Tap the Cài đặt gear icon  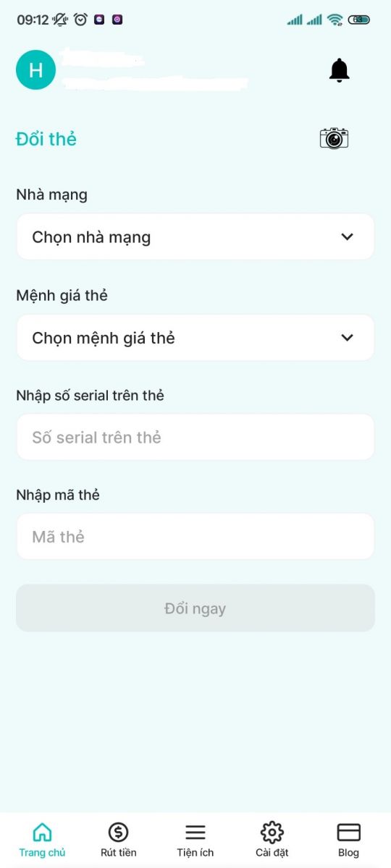[x=272, y=832]
